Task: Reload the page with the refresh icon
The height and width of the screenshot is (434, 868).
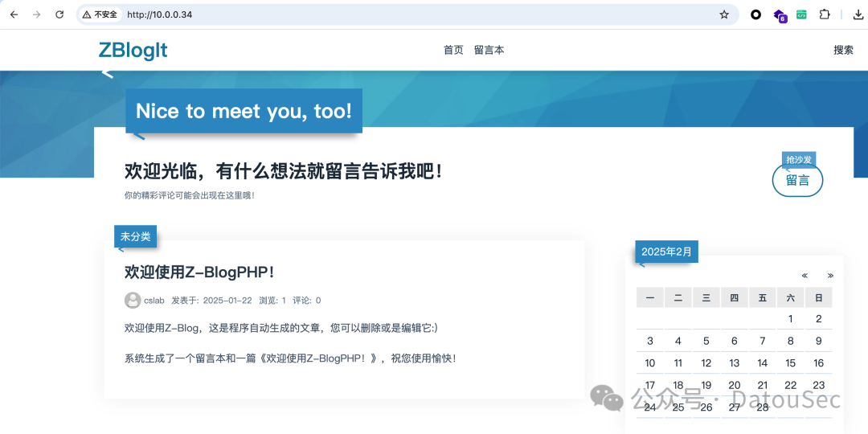Action: click(x=59, y=15)
